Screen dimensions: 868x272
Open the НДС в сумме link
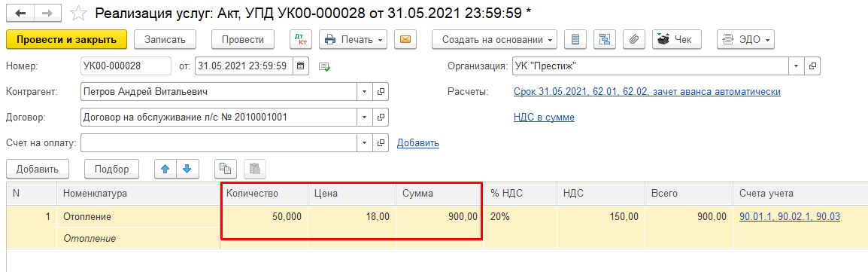(544, 118)
